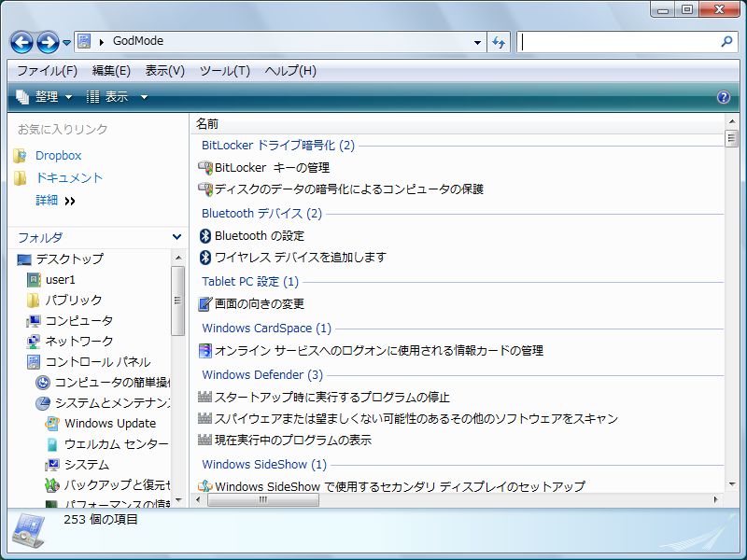
Task: Expand the 表示 views dropdown arrow
Action: [144, 98]
